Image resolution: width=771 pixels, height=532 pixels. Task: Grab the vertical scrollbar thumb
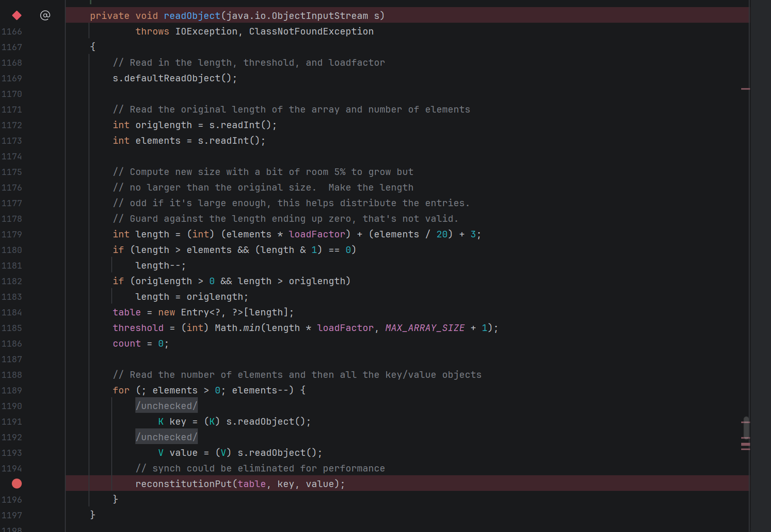[746, 427]
